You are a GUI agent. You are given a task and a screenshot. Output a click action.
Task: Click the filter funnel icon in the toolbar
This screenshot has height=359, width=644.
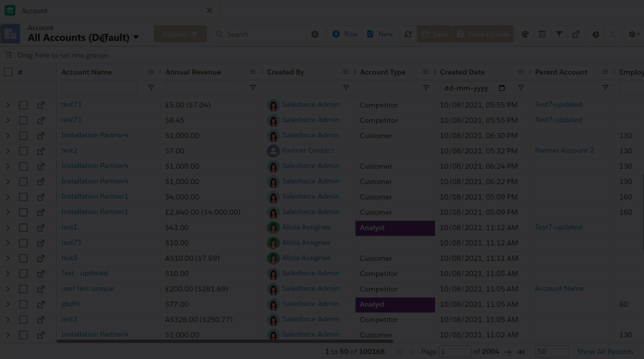[x=559, y=34]
